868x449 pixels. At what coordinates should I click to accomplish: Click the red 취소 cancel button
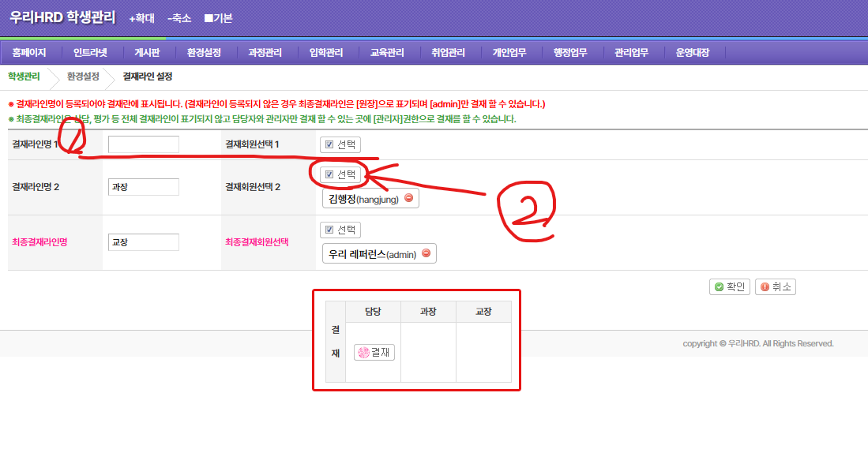[775, 286]
